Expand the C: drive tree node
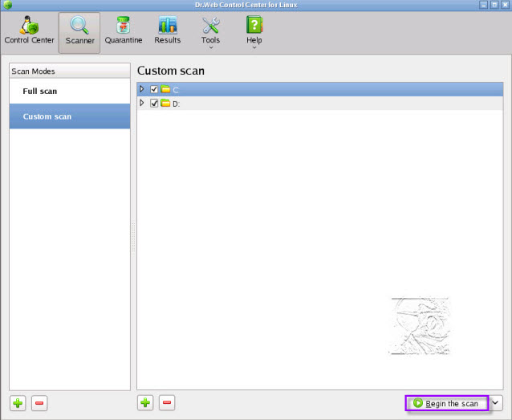Image resolution: width=512 pixels, height=420 pixels. 142,89
